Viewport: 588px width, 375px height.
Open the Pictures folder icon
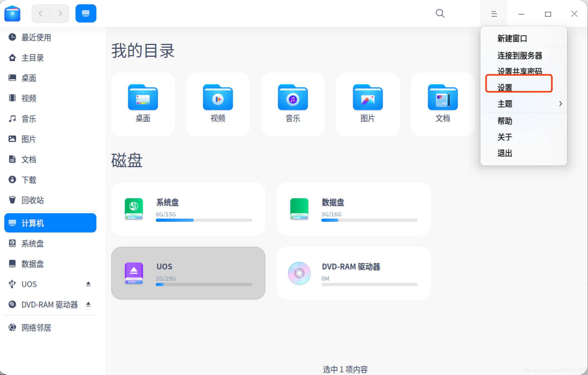pos(368,97)
